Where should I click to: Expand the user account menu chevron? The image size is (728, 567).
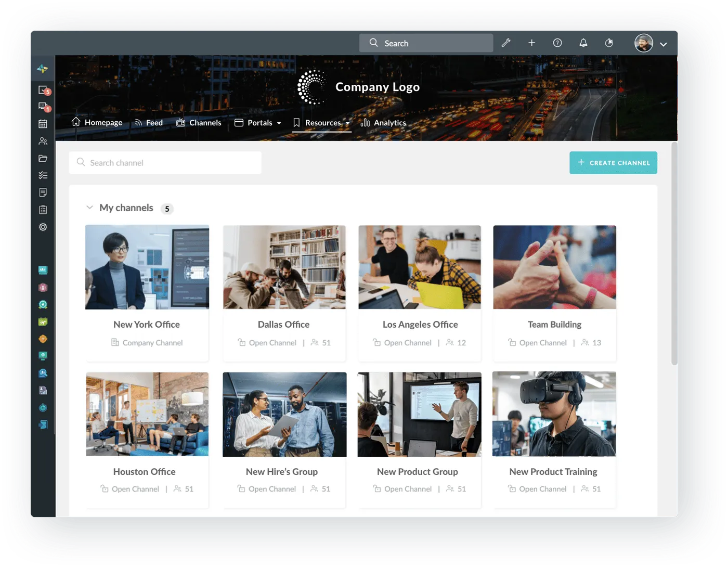tap(664, 44)
